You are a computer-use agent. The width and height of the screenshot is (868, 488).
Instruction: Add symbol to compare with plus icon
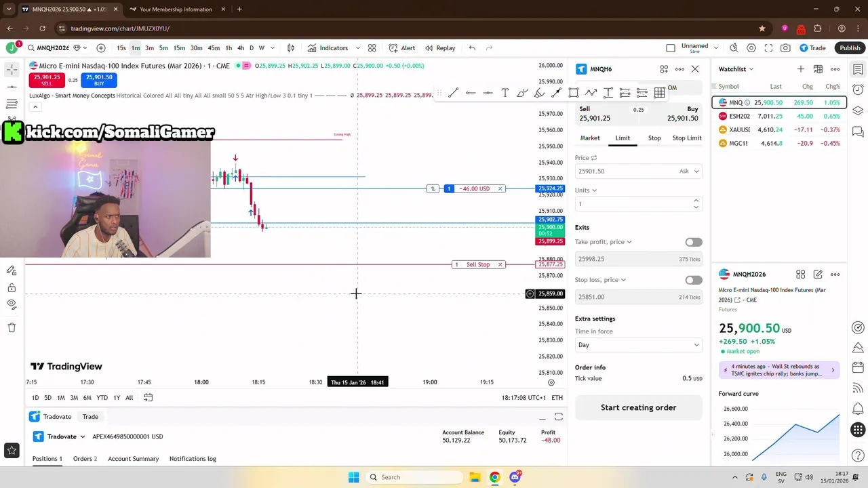[x=101, y=48]
